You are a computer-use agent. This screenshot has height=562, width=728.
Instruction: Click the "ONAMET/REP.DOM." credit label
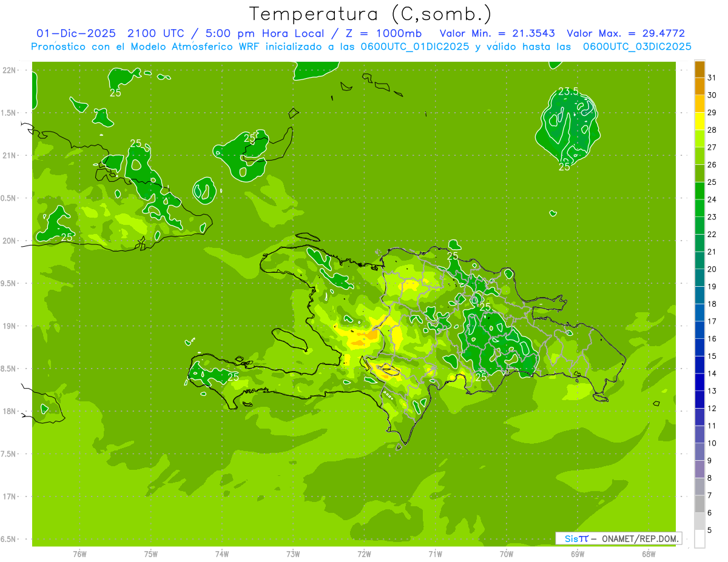click(640, 538)
